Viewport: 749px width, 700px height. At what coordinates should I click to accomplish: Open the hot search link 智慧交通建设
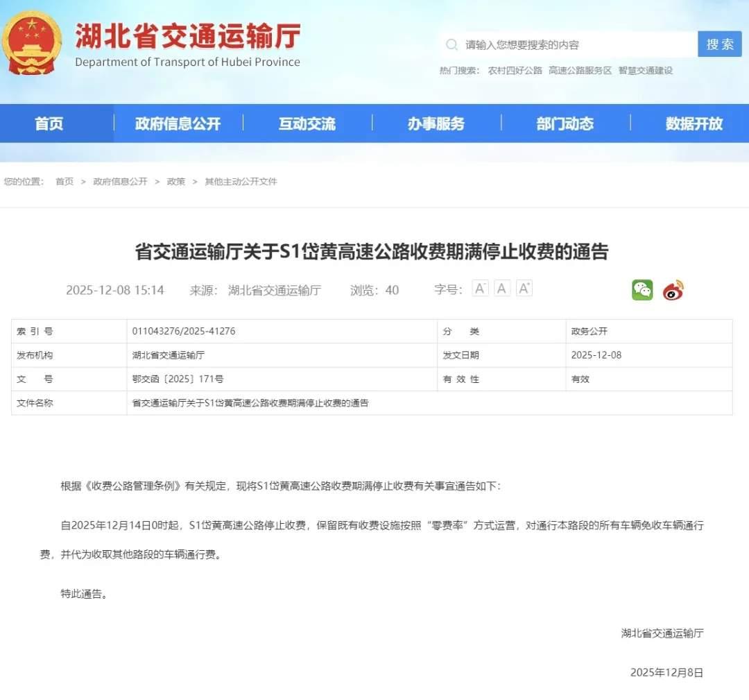[x=646, y=70]
